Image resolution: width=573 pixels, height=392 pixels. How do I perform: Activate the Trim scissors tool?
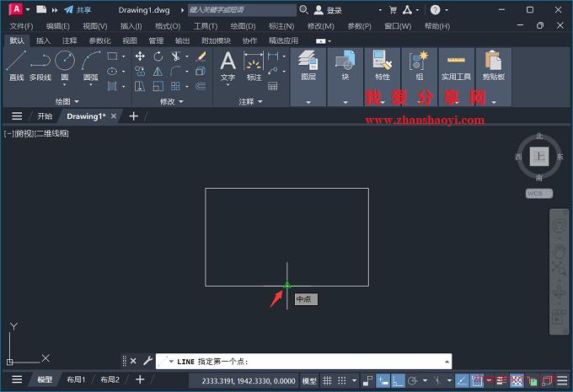176,56
